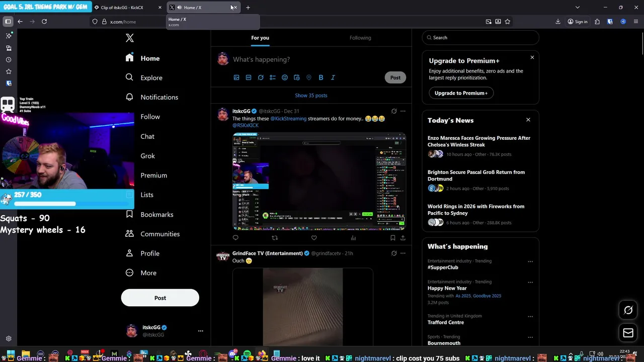644x362 pixels.
Task: Toggle the browser sidebar button
Action: point(8,22)
